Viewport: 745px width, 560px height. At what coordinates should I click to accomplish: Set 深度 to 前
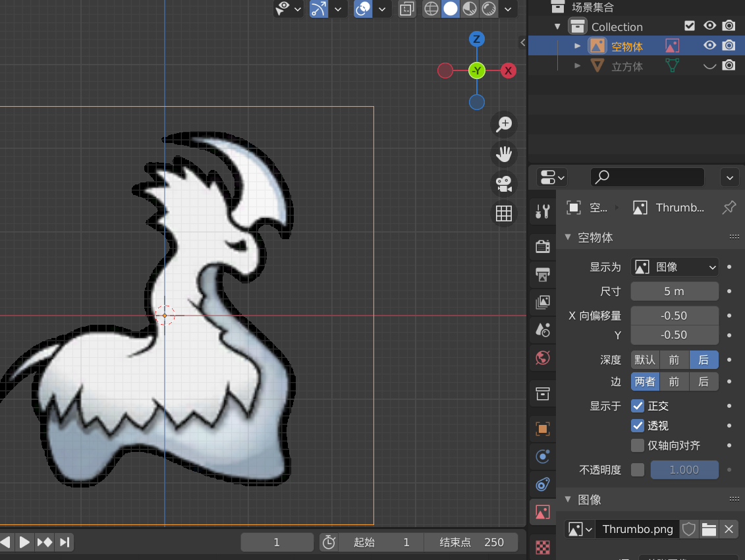pyautogui.click(x=675, y=360)
